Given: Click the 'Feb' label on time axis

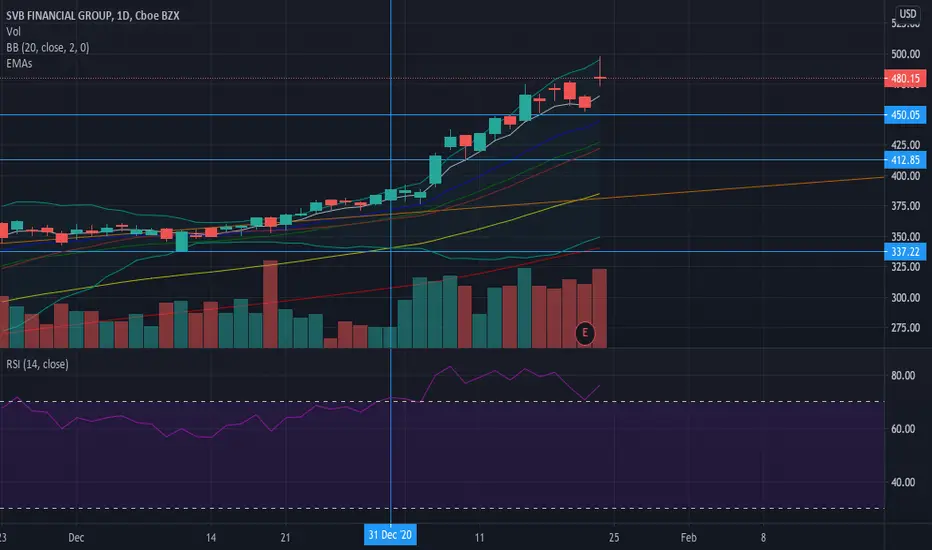Looking at the screenshot, I should point(688,538).
